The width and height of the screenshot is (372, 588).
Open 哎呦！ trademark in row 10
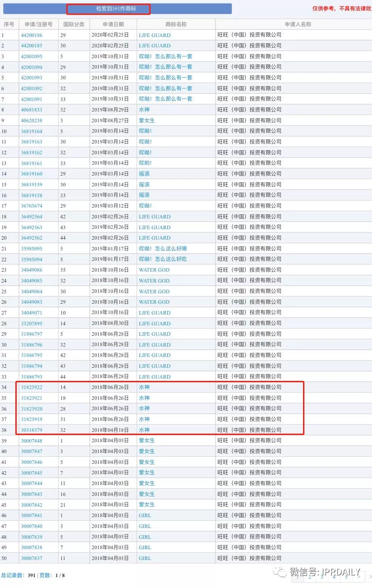point(146,131)
